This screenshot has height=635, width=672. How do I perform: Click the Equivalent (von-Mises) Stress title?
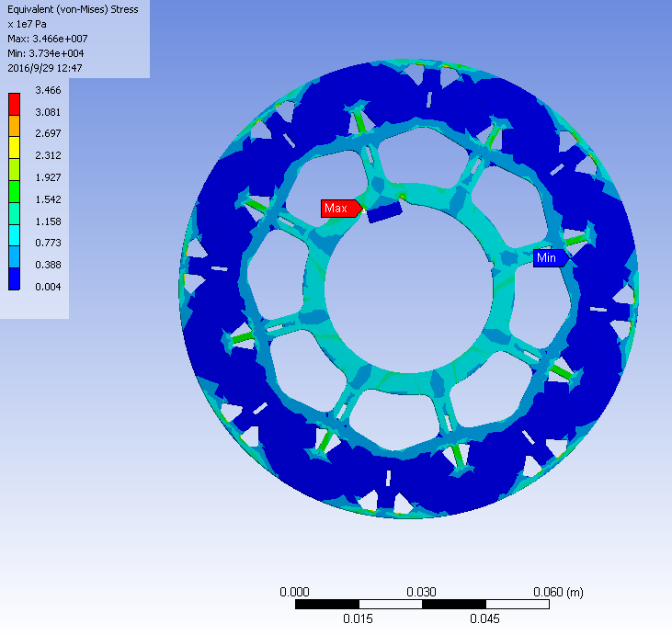point(73,9)
